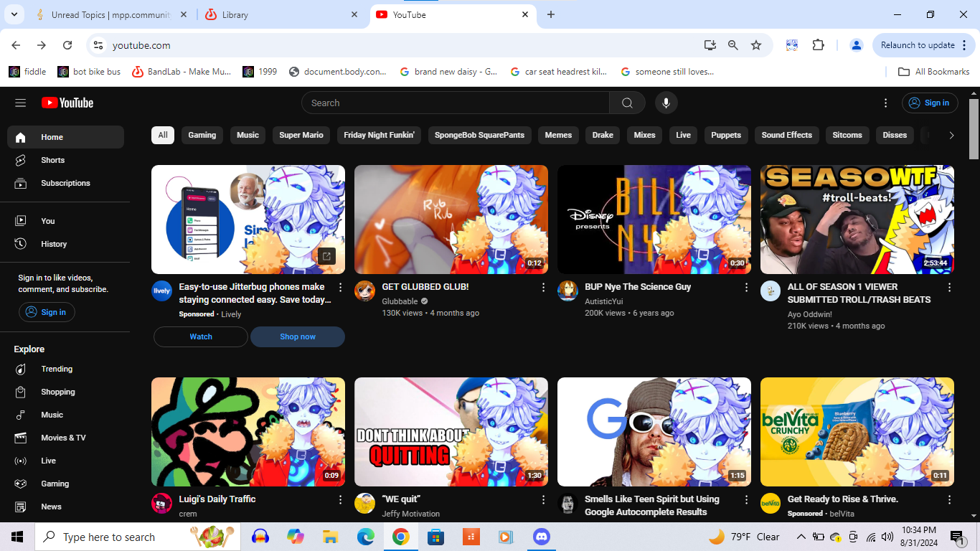Select the Friday Night Funkin' chip
980x551 pixels.
(x=379, y=135)
